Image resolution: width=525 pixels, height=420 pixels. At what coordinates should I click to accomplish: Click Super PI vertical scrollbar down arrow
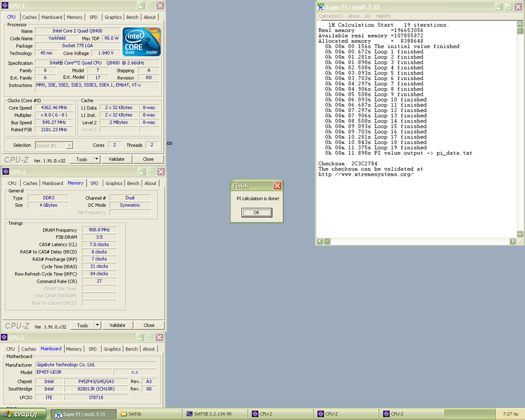click(520, 234)
